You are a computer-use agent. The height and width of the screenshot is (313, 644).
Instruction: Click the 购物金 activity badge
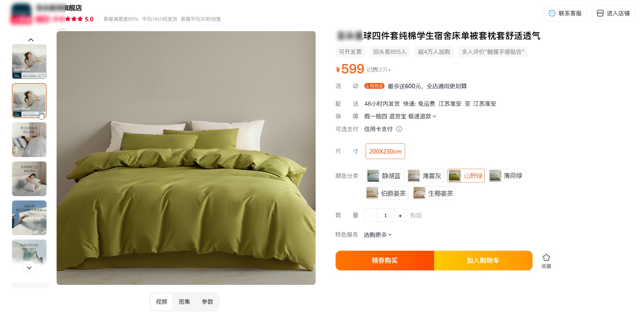click(374, 86)
